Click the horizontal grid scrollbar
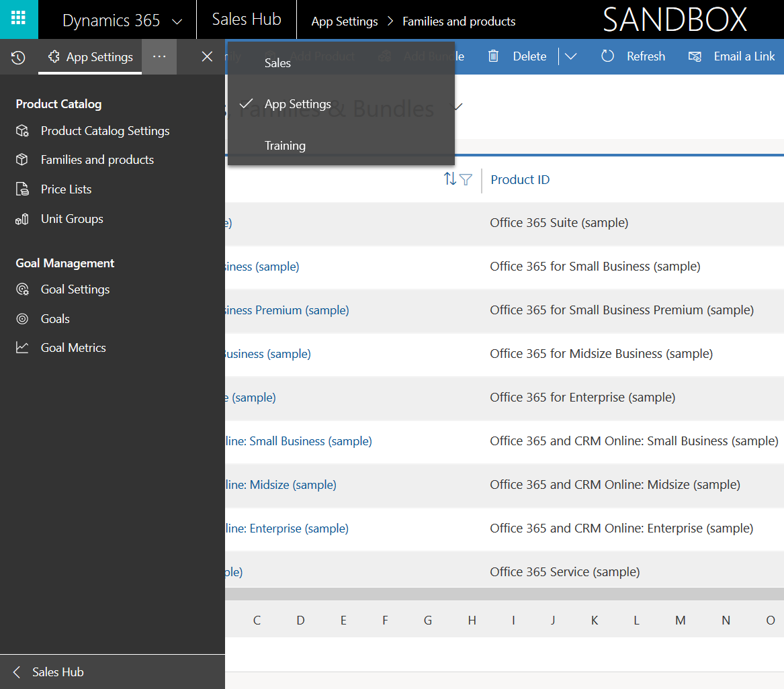 (505, 594)
